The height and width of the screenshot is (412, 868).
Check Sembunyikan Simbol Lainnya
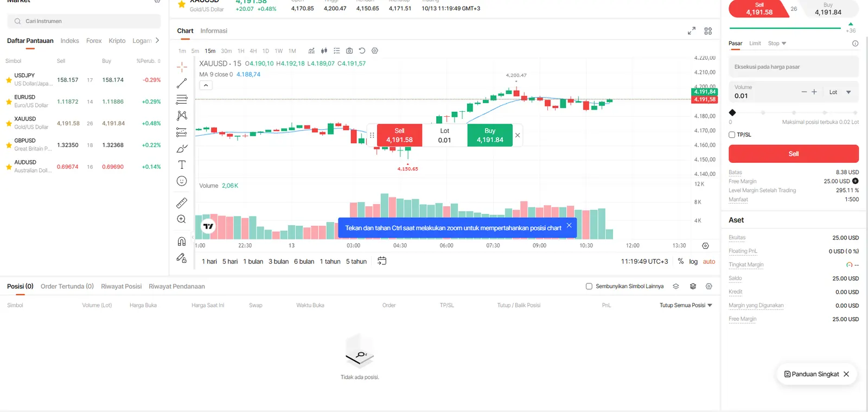[x=589, y=287]
